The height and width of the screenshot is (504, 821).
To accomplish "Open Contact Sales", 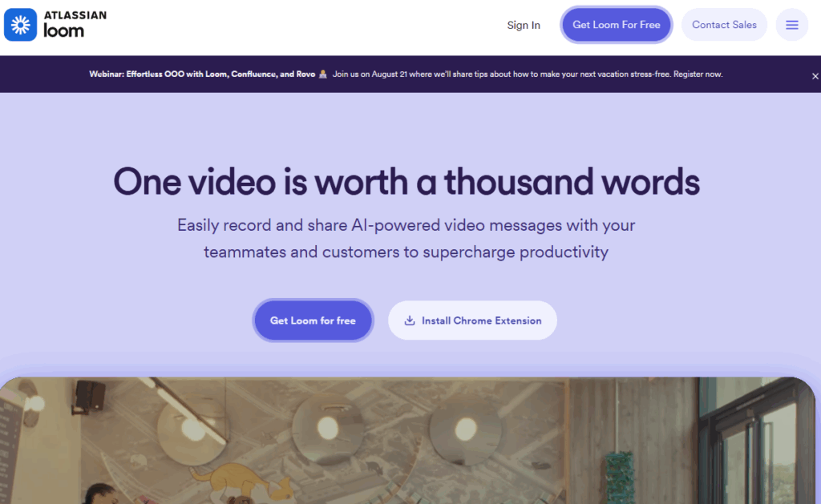I will pyautogui.click(x=724, y=25).
